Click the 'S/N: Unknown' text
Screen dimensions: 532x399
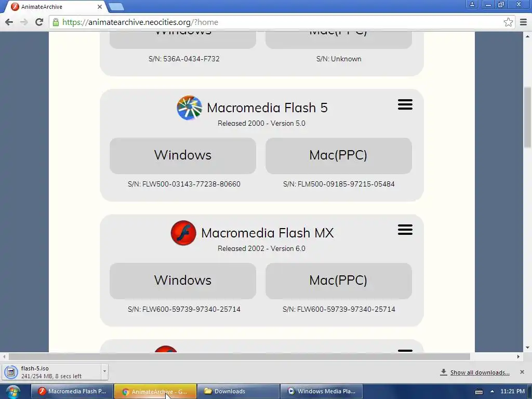coord(339,59)
